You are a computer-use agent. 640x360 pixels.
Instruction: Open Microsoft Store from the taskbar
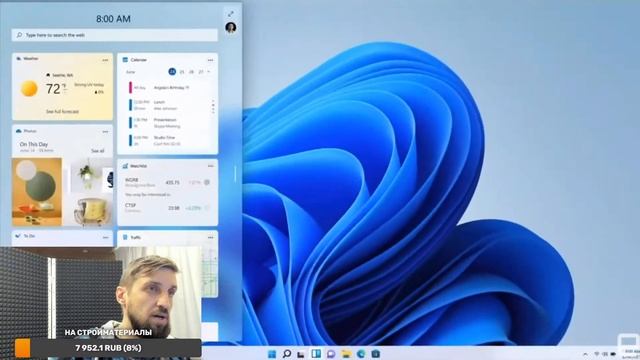(376, 353)
